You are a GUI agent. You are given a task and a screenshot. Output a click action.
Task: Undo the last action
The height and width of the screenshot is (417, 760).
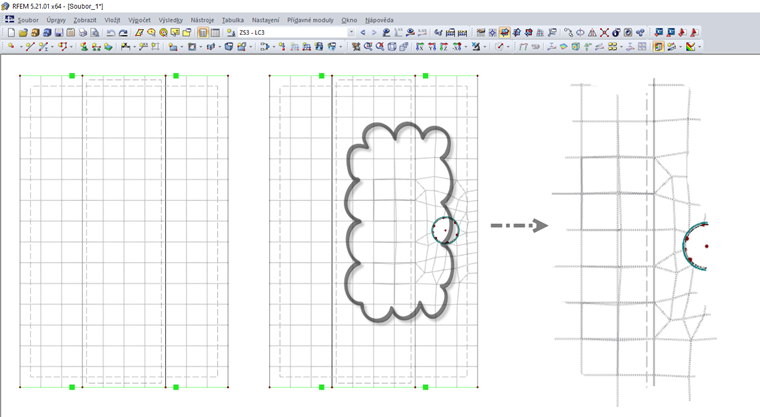tap(111, 32)
